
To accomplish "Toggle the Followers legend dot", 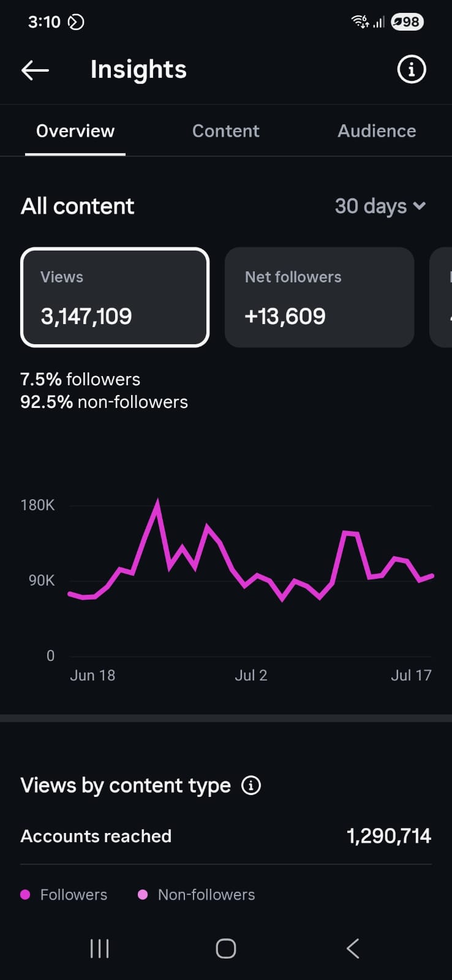I will coord(25,895).
